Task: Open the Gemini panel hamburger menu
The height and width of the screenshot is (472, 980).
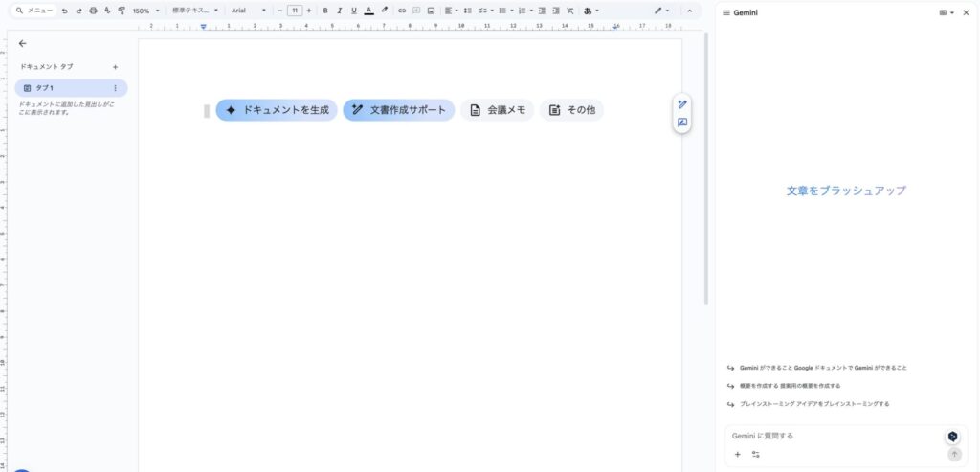Action: (x=726, y=12)
